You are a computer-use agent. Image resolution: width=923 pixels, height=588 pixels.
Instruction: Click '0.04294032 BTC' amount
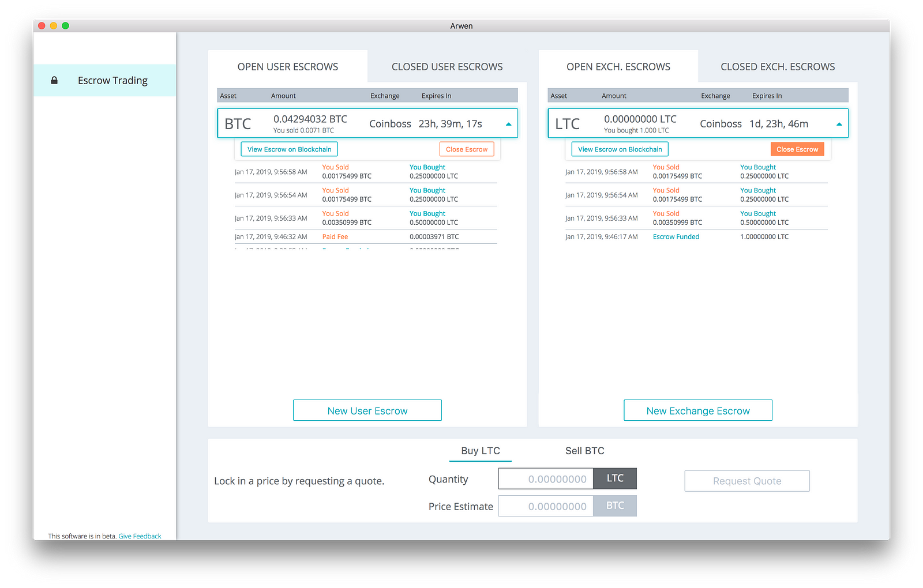[310, 119]
